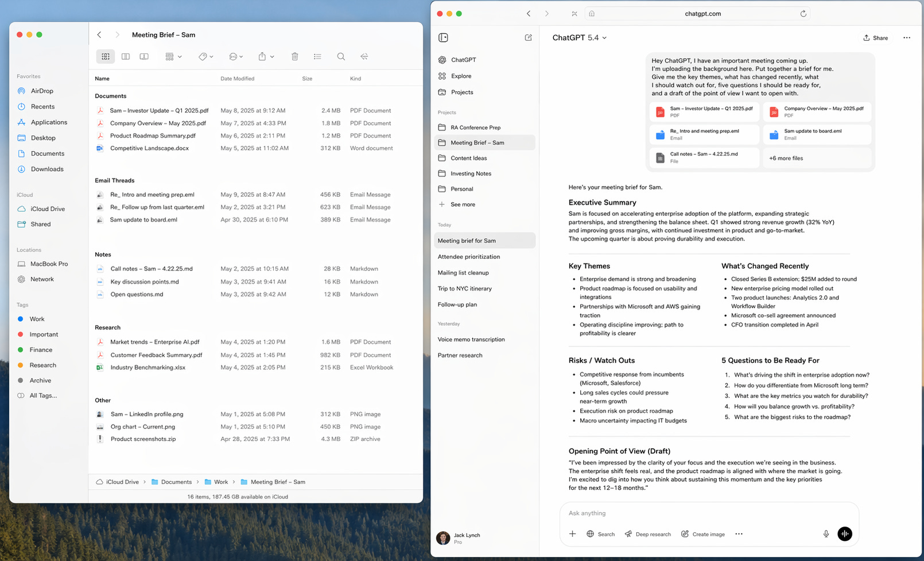This screenshot has height=561, width=924.
Task: Open Jack Lynch profile menu
Action: [x=459, y=538]
